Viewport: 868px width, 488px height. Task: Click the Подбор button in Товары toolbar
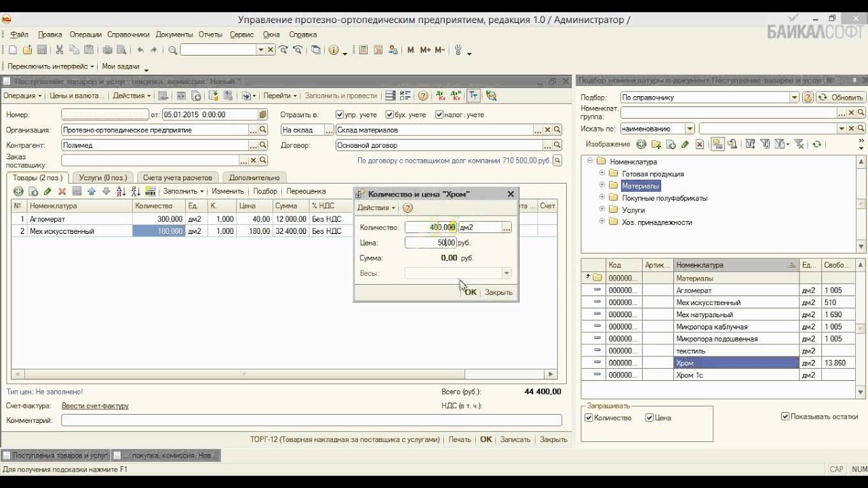pos(265,192)
